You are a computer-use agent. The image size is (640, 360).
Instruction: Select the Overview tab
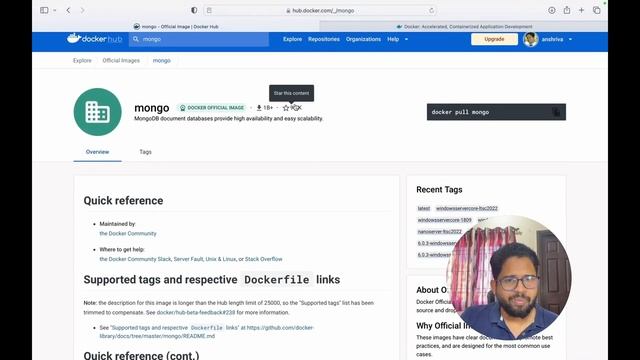(97, 152)
